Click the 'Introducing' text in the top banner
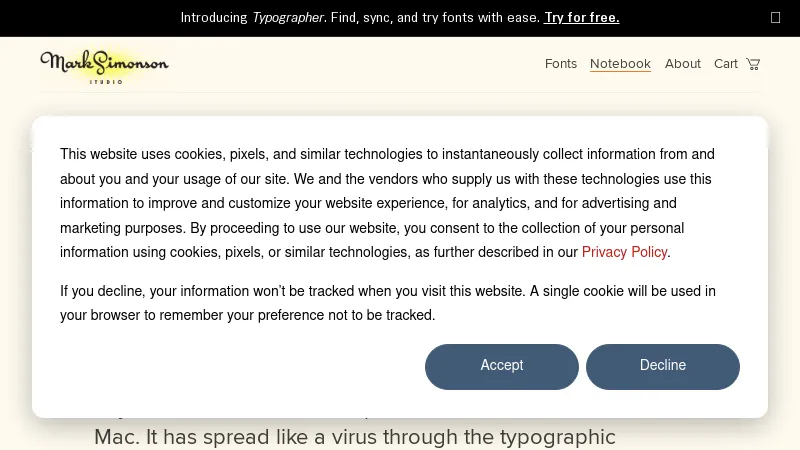 coord(214,17)
